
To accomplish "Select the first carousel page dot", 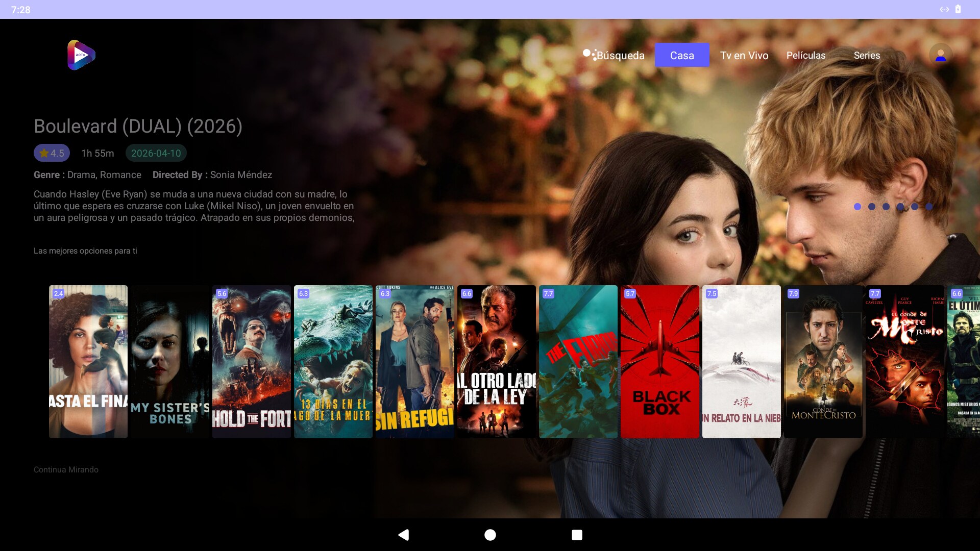I will [x=857, y=207].
